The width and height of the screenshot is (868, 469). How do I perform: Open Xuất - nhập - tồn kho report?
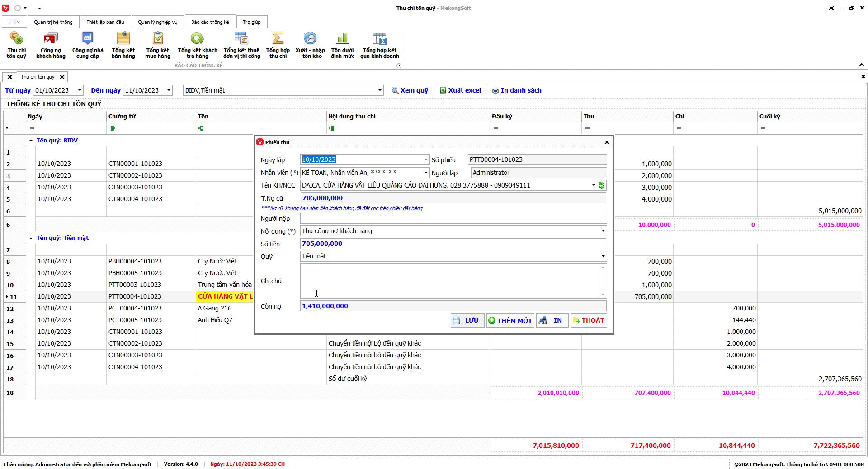click(310, 45)
